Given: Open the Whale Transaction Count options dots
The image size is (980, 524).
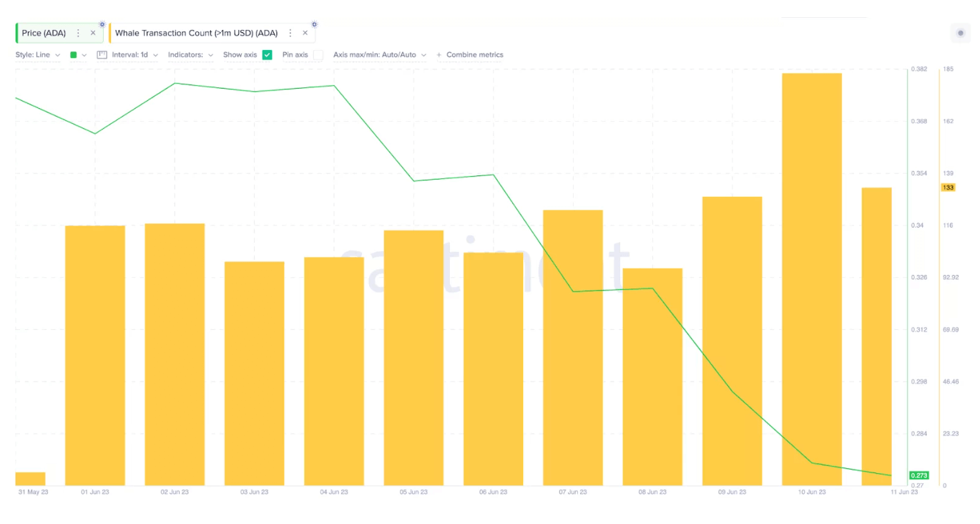Looking at the screenshot, I should pos(290,33).
